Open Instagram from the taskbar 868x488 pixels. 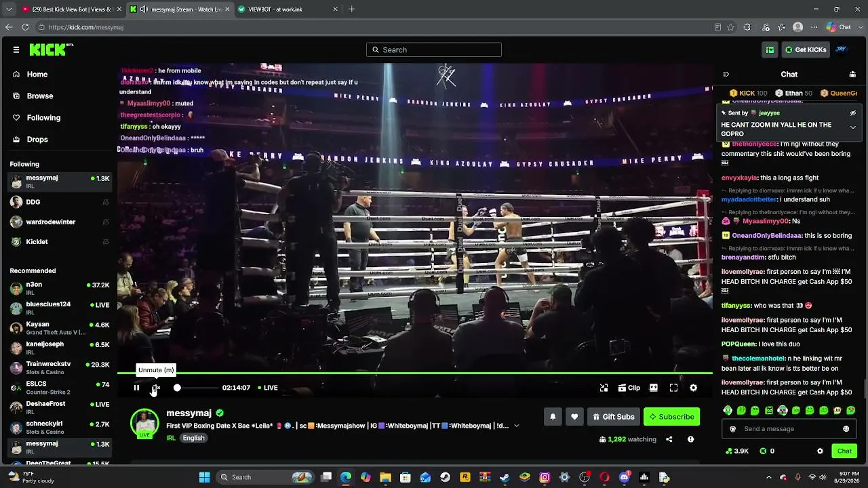545,477
